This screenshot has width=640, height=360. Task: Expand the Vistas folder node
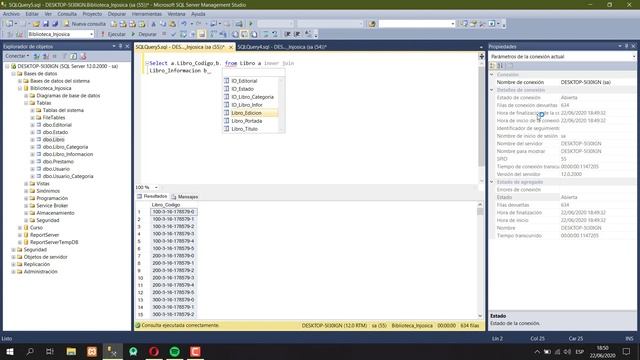[26, 184]
